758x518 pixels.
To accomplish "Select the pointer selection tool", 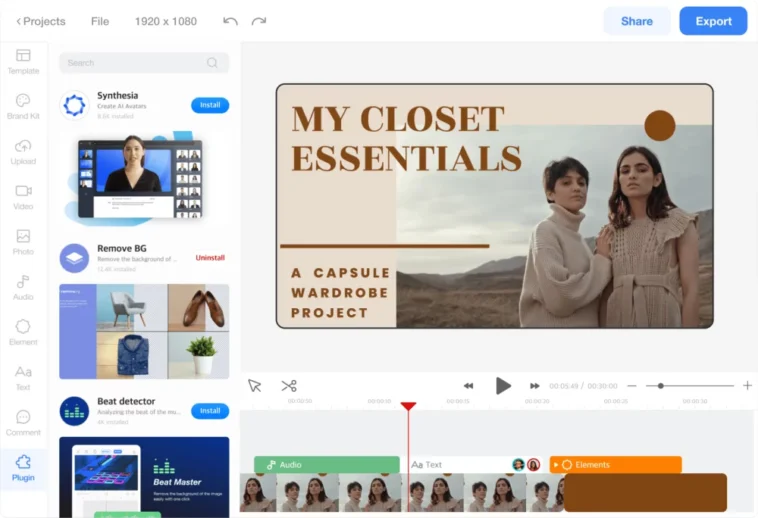I will click(254, 386).
